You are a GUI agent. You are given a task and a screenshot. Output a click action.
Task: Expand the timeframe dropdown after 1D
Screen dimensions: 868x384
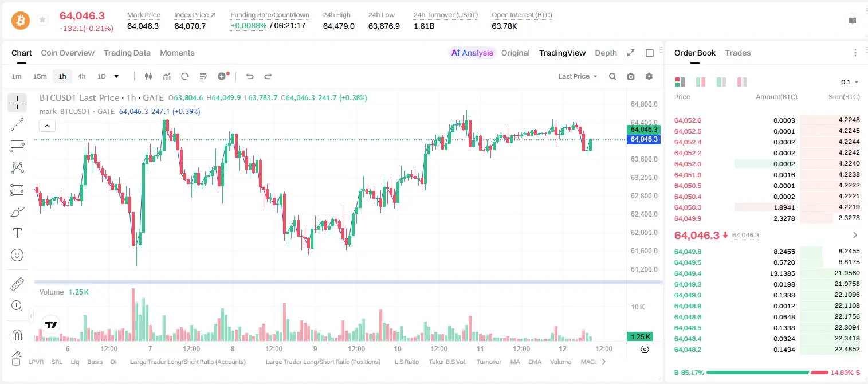coord(116,76)
